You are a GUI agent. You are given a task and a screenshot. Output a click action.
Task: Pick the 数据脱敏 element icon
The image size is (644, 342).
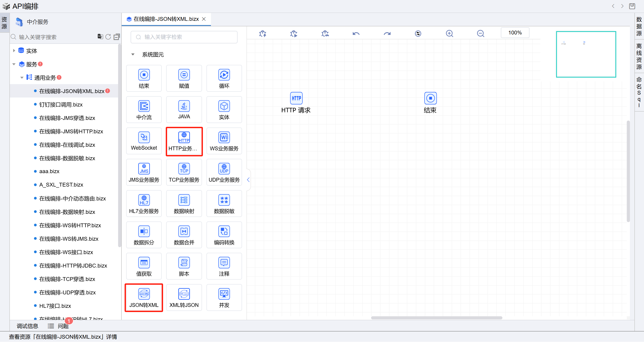pyautogui.click(x=224, y=200)
